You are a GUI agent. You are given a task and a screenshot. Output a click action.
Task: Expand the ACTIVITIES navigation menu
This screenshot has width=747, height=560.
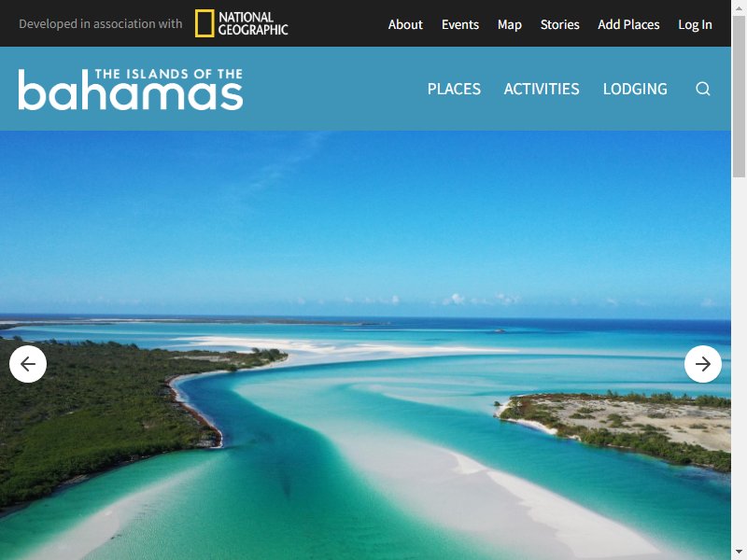tap(542, 89)
